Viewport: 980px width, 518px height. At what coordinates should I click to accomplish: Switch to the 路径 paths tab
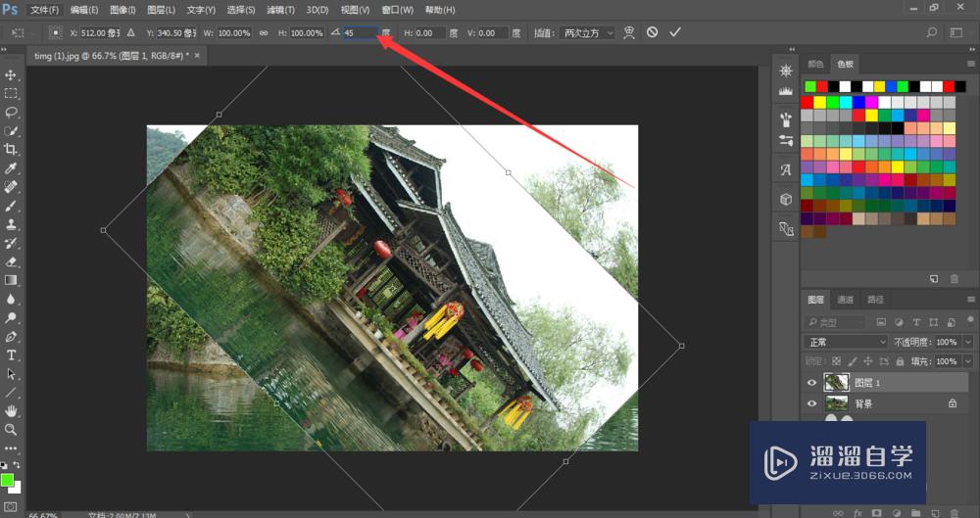click(875, 300)
